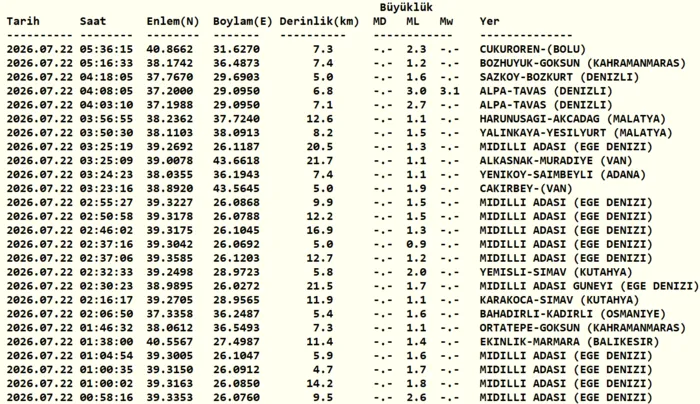Click depth value 20.5
700x404 pixels.
click(x=320, y=147)
